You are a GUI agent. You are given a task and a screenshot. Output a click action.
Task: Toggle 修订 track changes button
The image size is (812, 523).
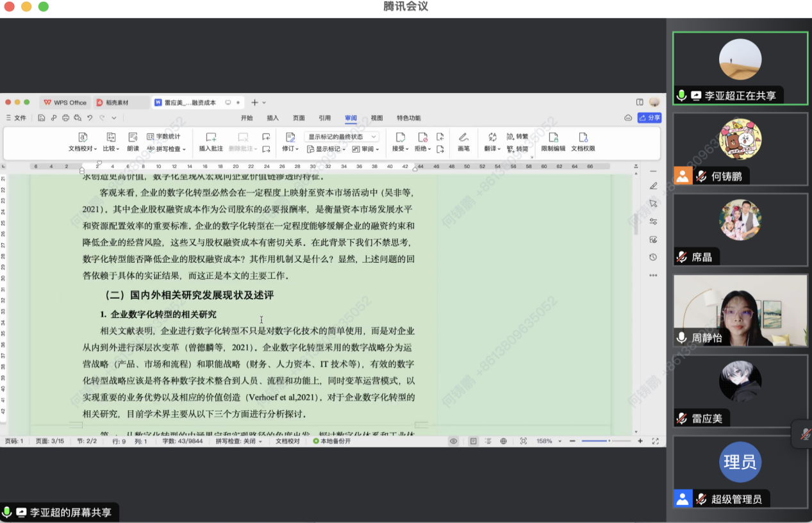(290, 142)
